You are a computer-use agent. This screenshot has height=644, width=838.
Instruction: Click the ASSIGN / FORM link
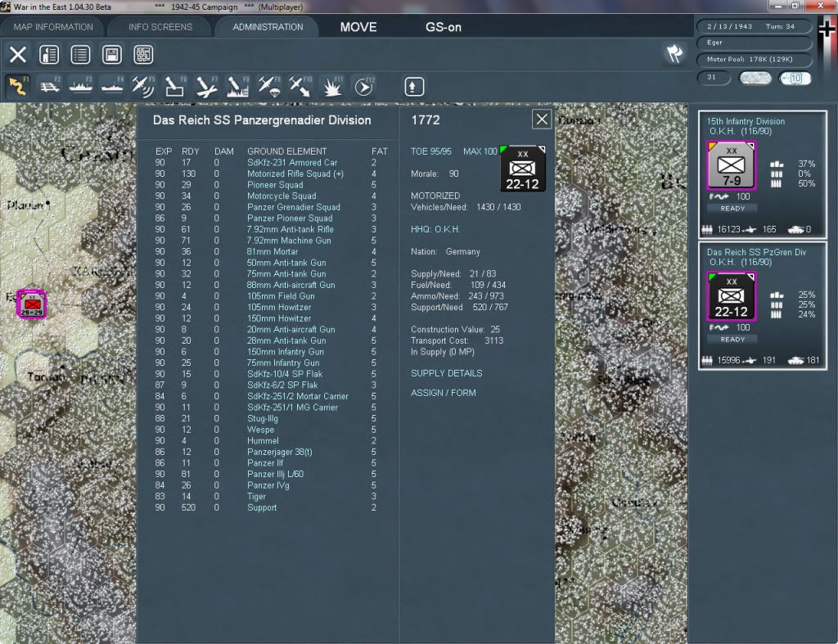pos(443,393)
